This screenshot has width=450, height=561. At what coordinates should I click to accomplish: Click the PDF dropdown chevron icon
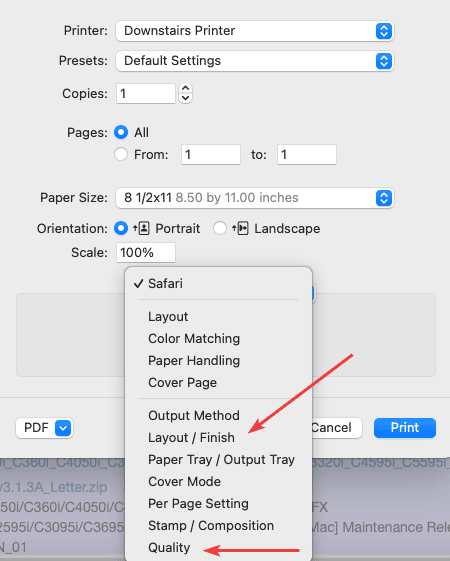pos(63,428)
